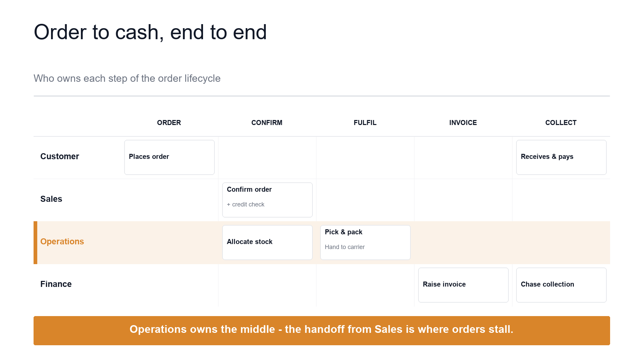Viewport: 644px width, 362px height.
Task: Select the highlighted Operations row label
Action: [62, 242]
